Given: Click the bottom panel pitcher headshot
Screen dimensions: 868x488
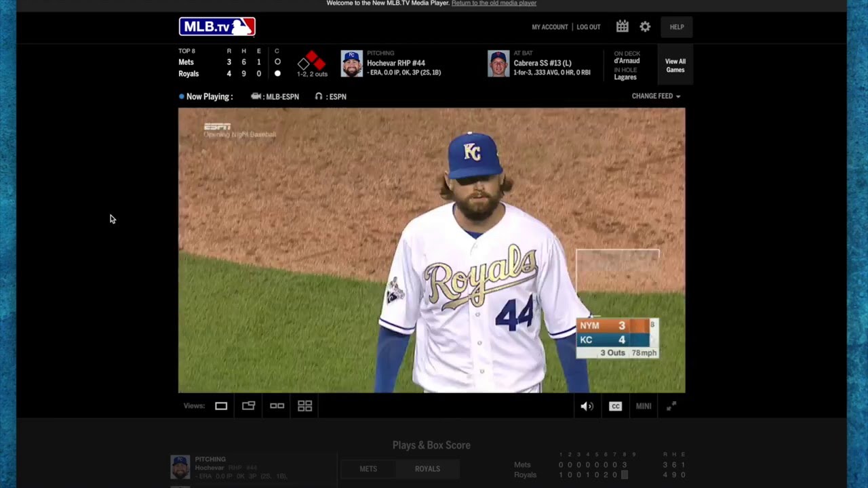Looking at the screenshot, I should point(180,467).
